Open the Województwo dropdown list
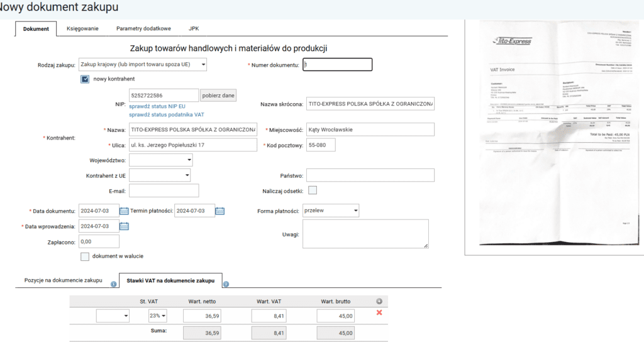This screenshot has height=342, width=644. pos(161,160)
